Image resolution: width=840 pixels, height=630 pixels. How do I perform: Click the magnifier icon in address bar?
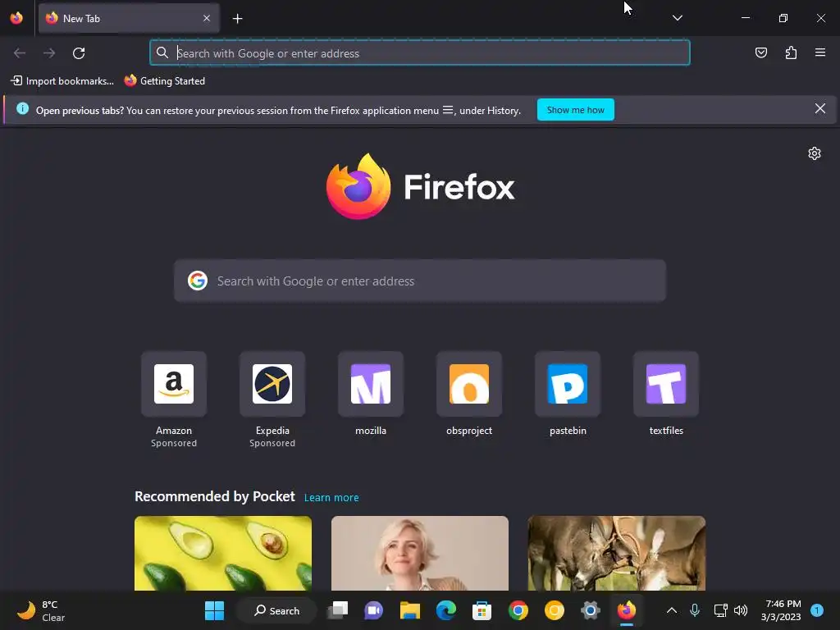click(x=162, y=52)
